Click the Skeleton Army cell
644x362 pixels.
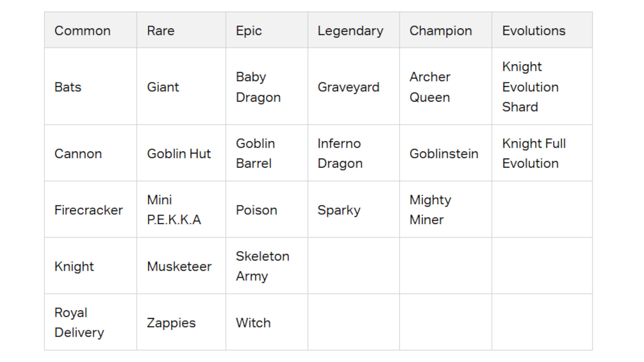(262, 266)
